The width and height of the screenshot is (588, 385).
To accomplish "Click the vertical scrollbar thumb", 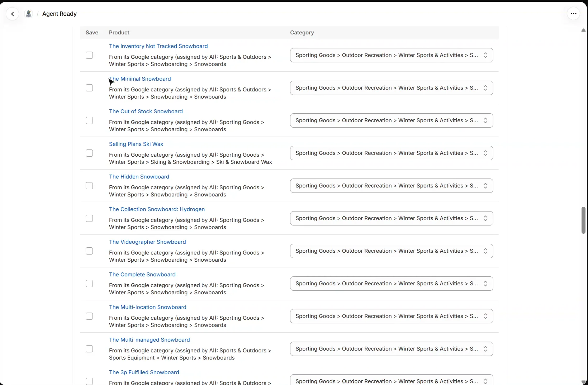I will (583, 220).
